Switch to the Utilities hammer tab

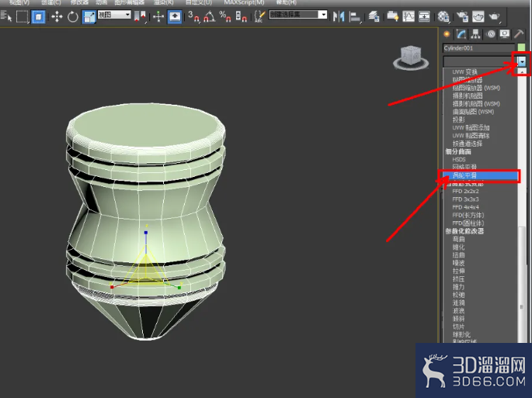pos(519,34)
